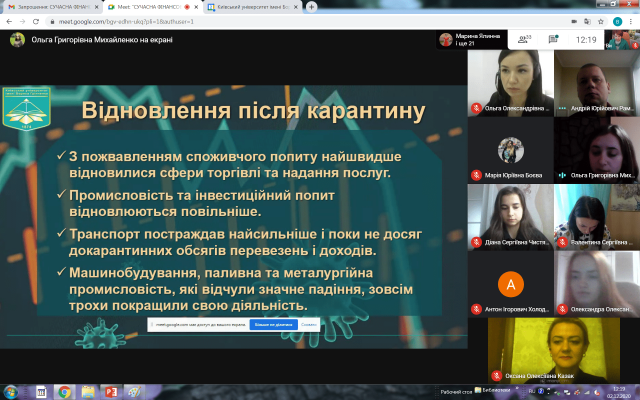Open the new browser tab button
Image resolution: width=640 pixels, height=400 pixels.
click(x=313, y=6)
